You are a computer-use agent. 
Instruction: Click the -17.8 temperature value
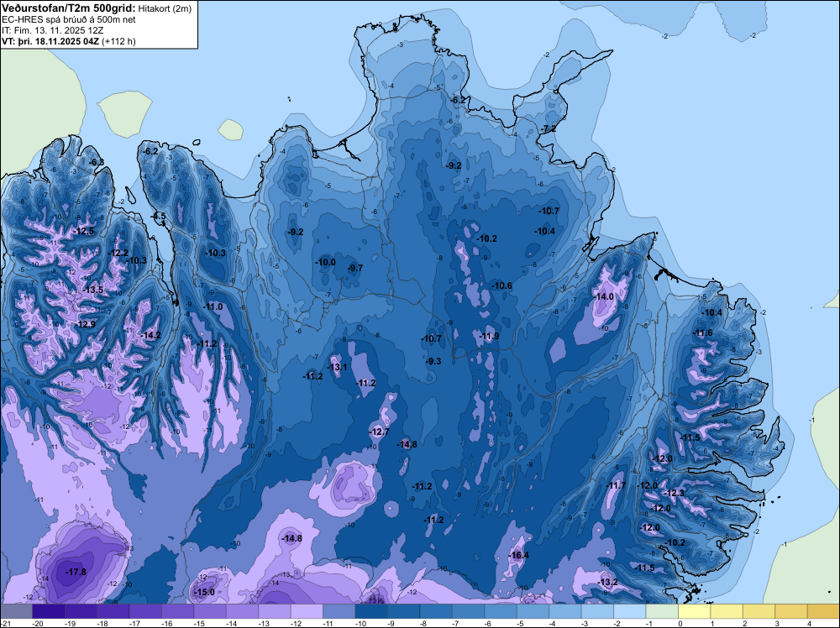coord(76,572)
